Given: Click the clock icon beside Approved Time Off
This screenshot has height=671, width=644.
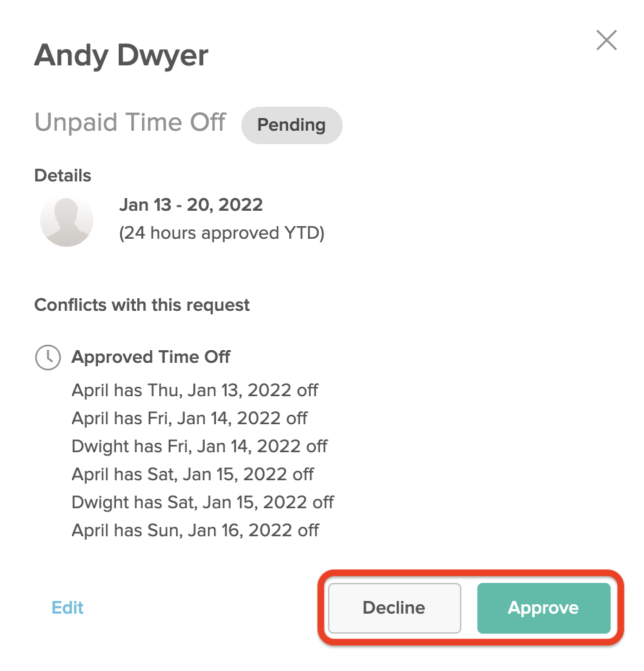Looking at the screenshot, I should 48,358.
